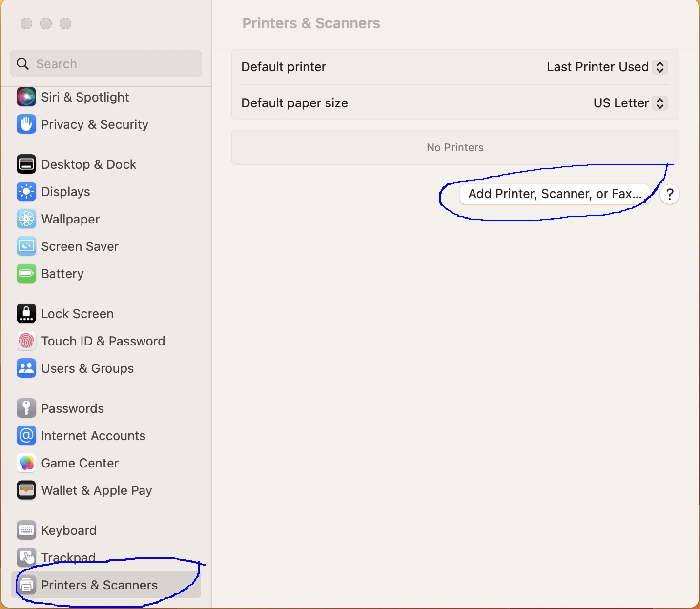Select the Touch ID fingerprint icon
The image size is (700, 609).
(x=26, y=341)
